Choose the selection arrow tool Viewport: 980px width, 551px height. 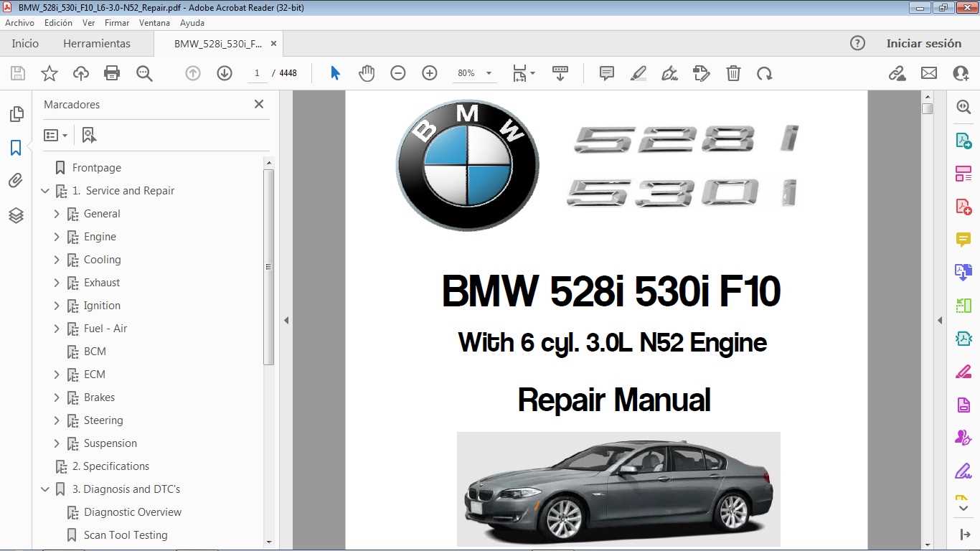pos(335,73)
